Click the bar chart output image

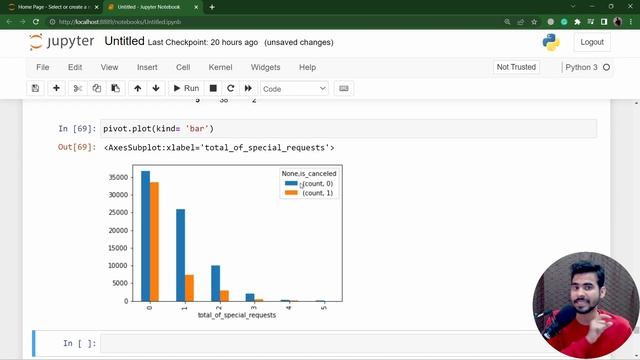pos(224,242)
